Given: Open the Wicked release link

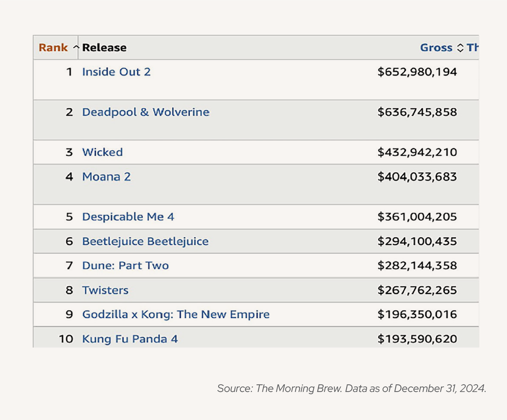Looking at the screenshot, I should pyautogui.click(x=102, y=152).
